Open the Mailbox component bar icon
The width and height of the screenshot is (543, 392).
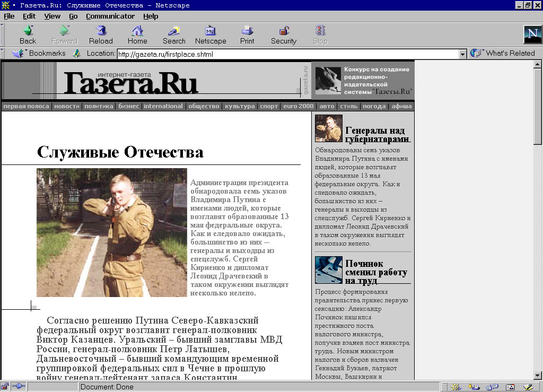coord(474,387)
